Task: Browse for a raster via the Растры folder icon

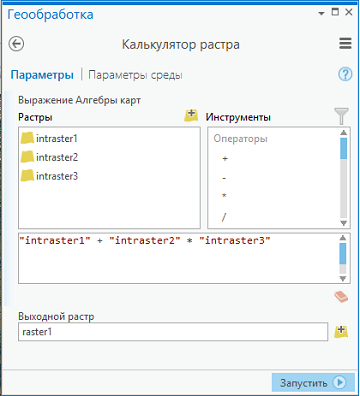Action: point(191,115)
